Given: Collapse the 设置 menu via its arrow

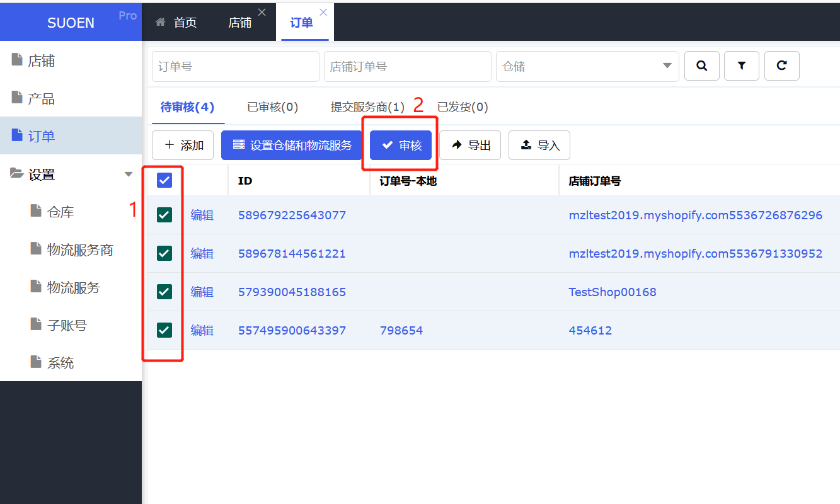Looking at the screenshot, I should 129,175.
